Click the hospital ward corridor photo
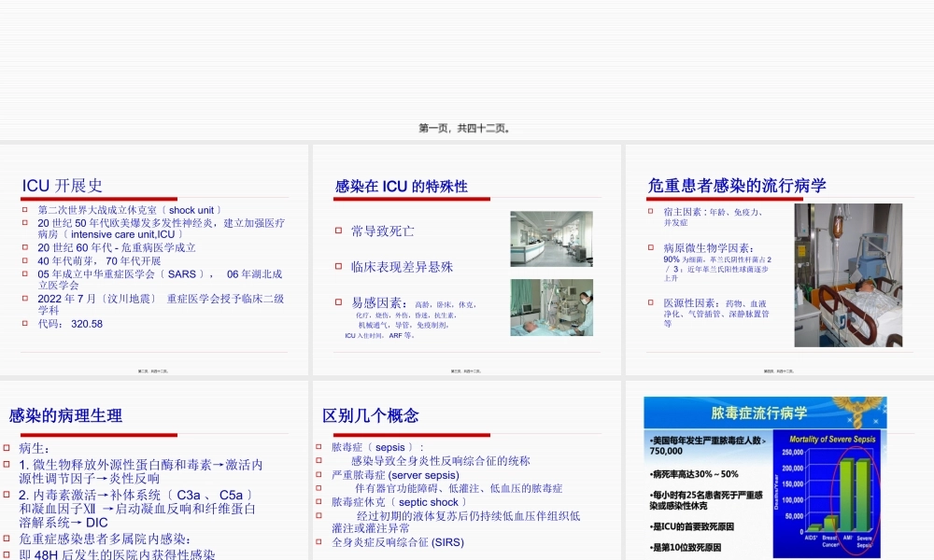The height and width of the screenshot is (560, 934). click(551, 238)
